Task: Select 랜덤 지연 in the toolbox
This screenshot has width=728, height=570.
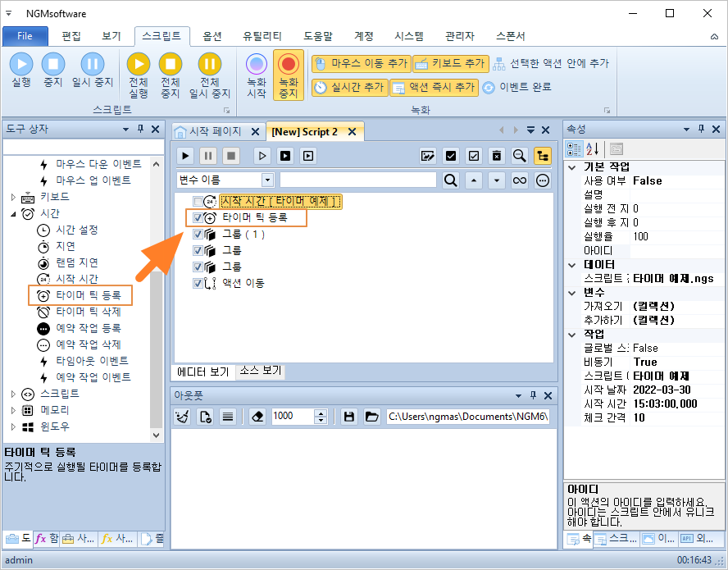Action: (76, 262)
